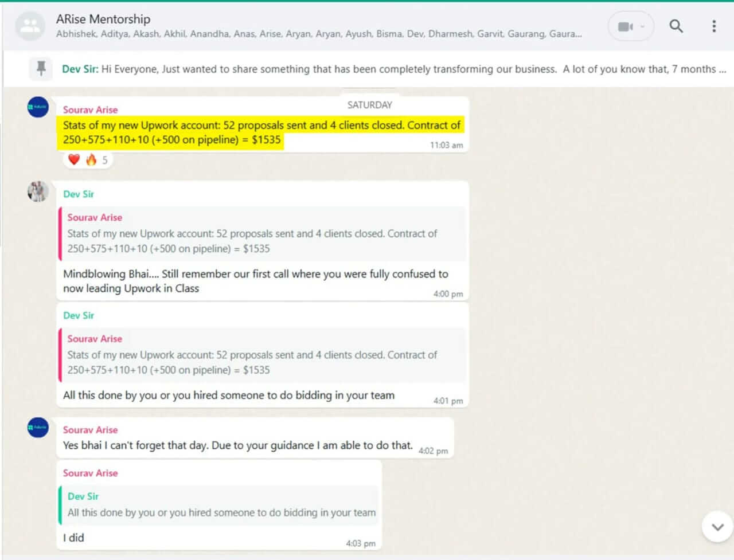Click the Dev Sir sender name at 4:00 pm
This screenshot has height=560, width=734.
pos(79,194)
